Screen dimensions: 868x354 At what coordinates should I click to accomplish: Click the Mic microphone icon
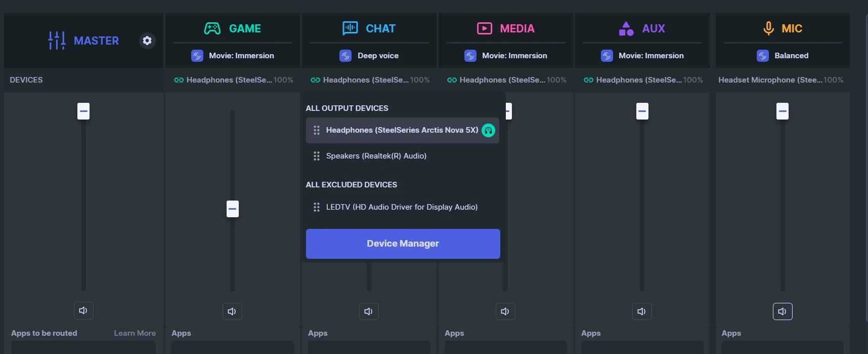point(768,28)
